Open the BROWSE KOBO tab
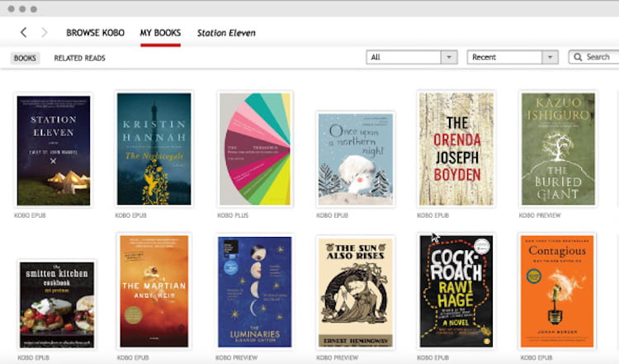The height and width of the screenshot is (364, 619). pos(95,33)
